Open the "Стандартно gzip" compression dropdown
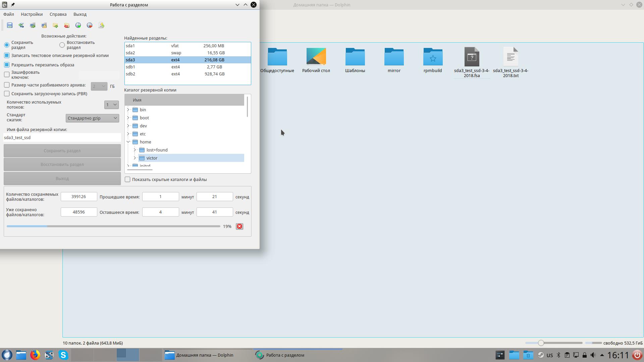 [x=92, y=118]
